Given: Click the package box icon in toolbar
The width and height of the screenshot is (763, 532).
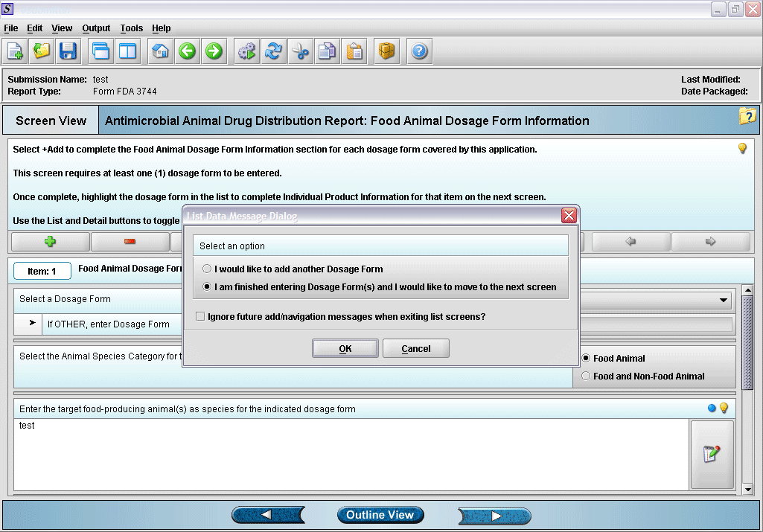Looking at the screenshot, I should (x=386, y=51).
